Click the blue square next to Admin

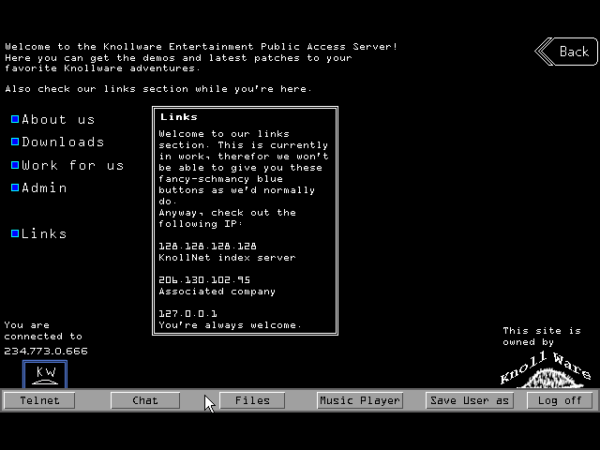pos(15,187)
